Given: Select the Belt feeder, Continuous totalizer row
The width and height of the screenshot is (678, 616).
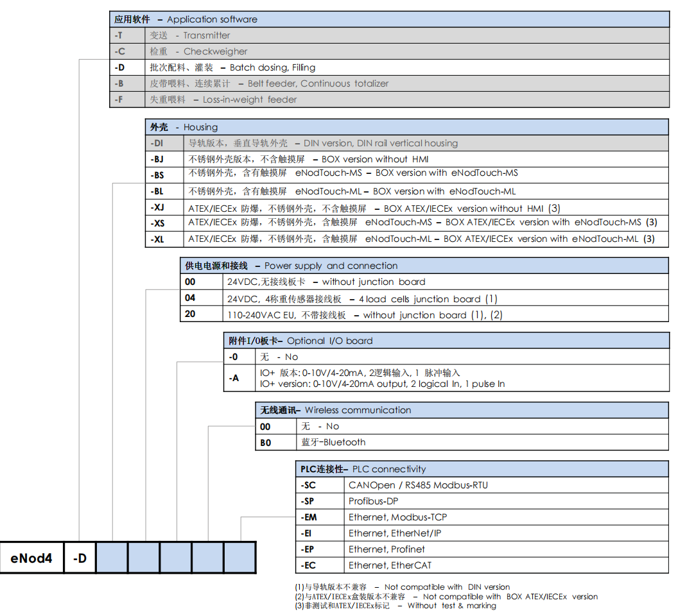Looking at the screenshot, I should point(389,83).
